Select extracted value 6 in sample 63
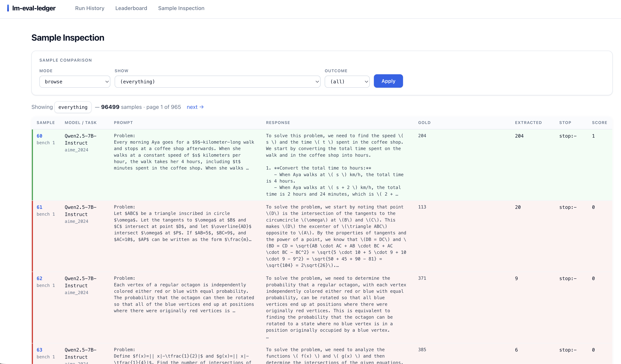This screenshot has width=621, height=364. click(516, 350)
